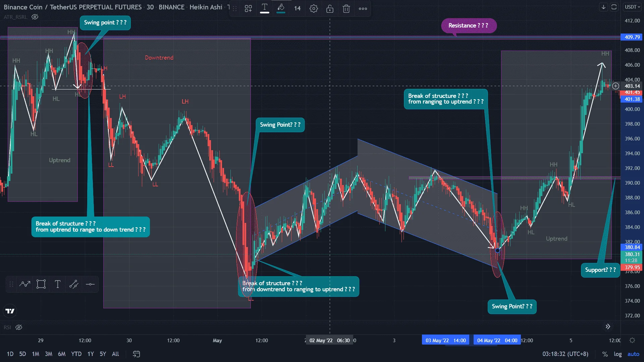Image resolution: width=644 pixels, height=362 pixels.
Task: Select the 5D time range
Action: [x=22, y=354]
